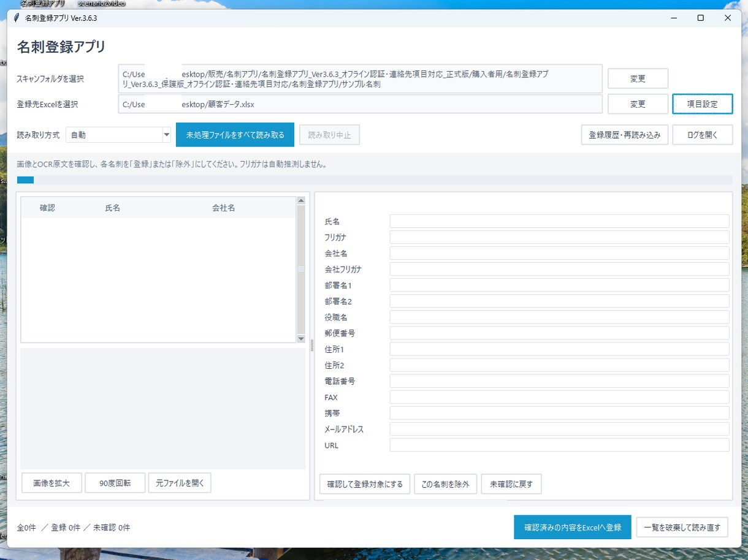Click 未確認に戻す button

pyautogui.click(x=511, y=484)
